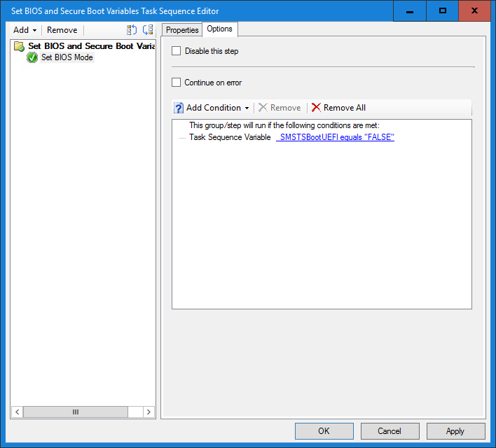Click the red X Remove All icon
The image size is (496, 448).
(x=316, y=108)
